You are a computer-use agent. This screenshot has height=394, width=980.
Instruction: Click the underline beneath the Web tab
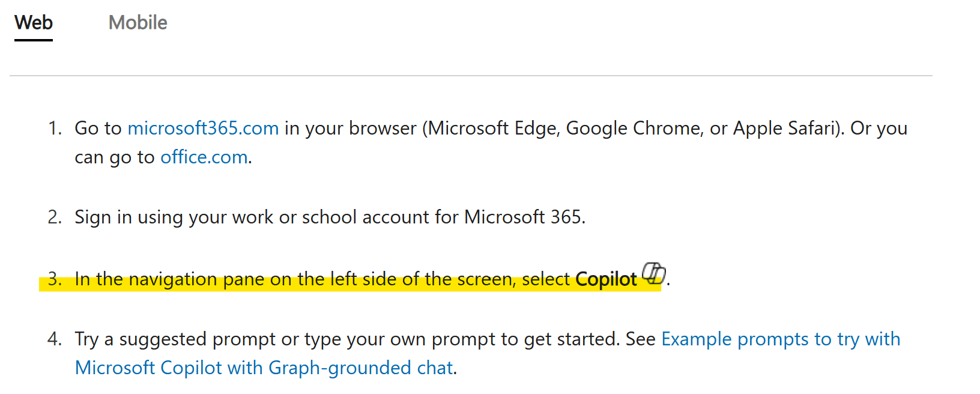(34, 40)
